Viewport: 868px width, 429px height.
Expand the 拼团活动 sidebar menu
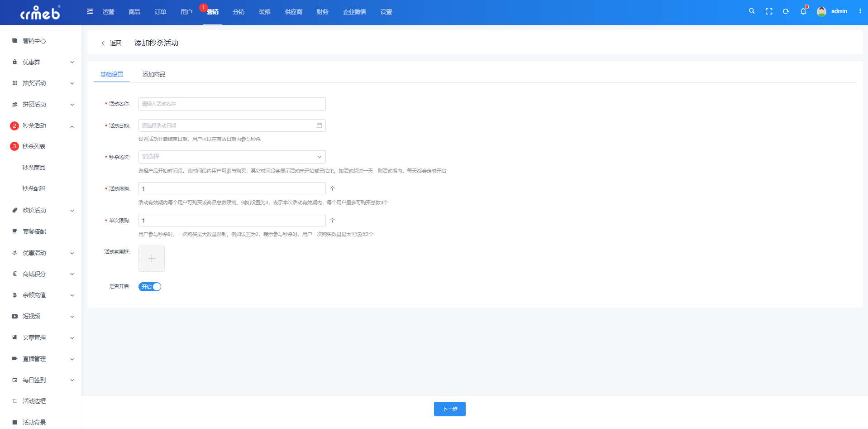pos(43,104)
